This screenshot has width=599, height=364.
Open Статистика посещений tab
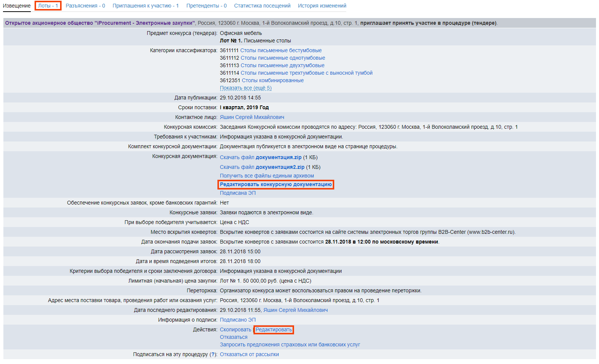pos(262,6)
